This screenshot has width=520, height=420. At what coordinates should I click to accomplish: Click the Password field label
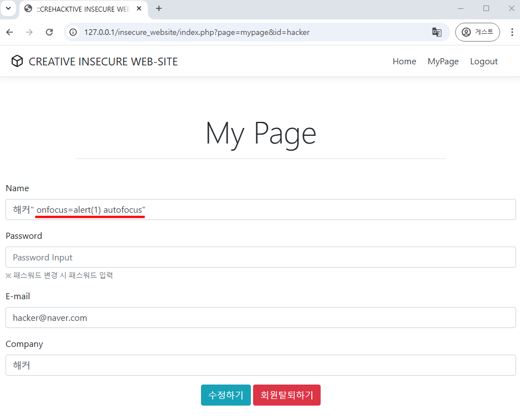coord(24,236)
